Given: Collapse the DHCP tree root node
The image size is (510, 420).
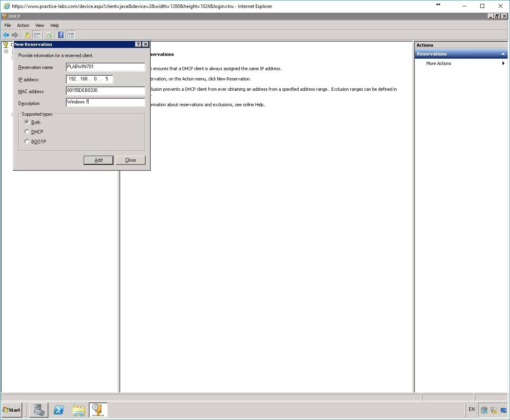Looking at the screenshot, I should [6, 51].
